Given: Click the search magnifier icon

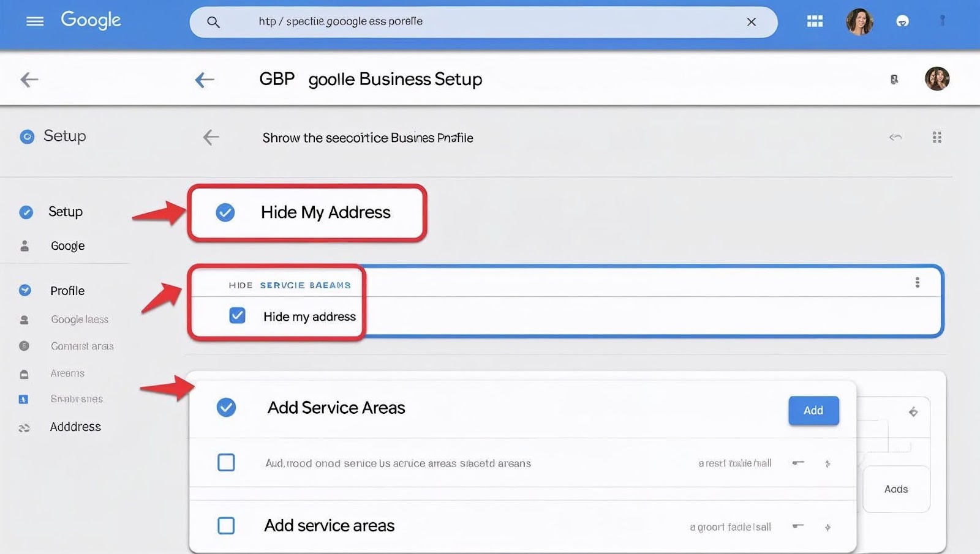Looking at the screenshot, I should (213, 22).
